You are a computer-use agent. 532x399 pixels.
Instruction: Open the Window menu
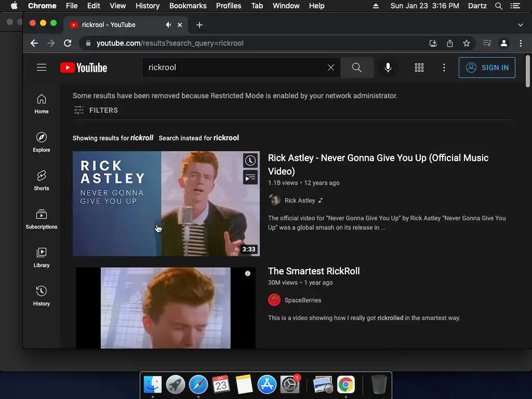[x=286, y=6]
